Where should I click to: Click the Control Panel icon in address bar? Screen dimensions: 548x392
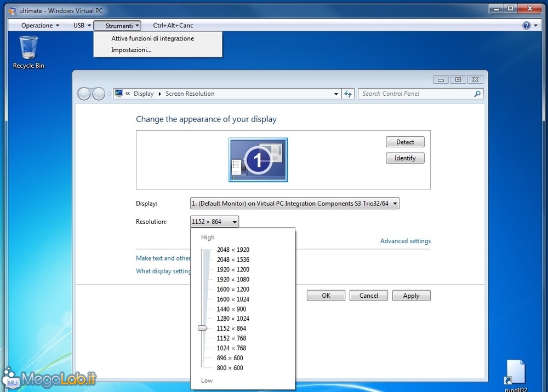coord(119,93)
